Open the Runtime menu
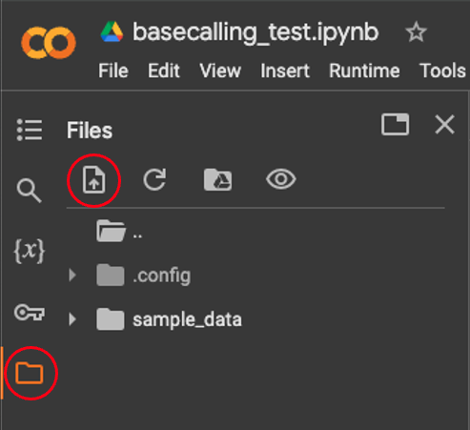470x430 pixels. coord(364,71)
